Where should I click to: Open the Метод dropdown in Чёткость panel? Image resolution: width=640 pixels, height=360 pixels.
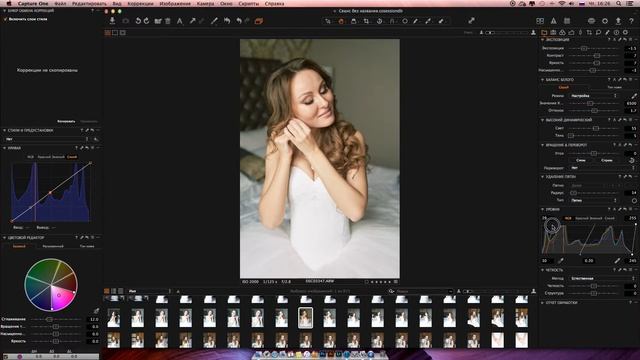point(602,278)
